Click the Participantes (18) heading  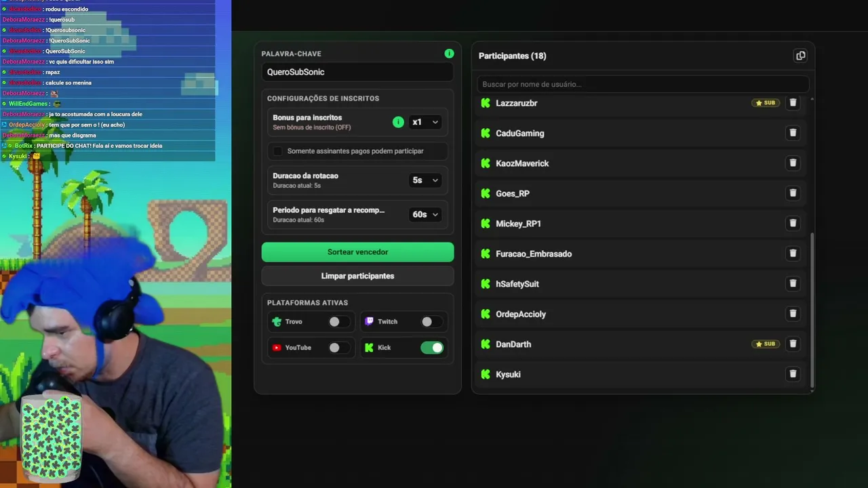click(x=512, y=56)
